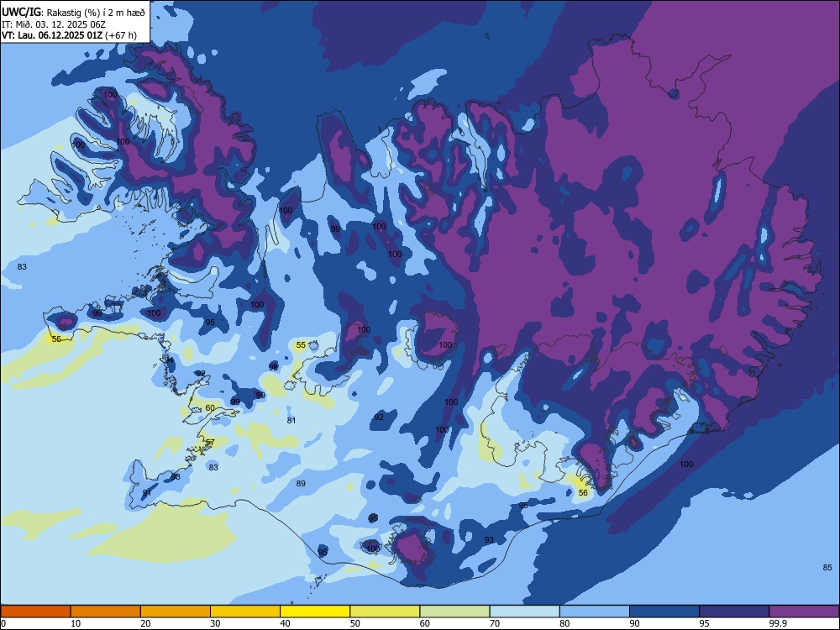The height and width of the screenshot is (630, 840).
Task: Select the legend tick label '50'
Action: coord(355,623)
